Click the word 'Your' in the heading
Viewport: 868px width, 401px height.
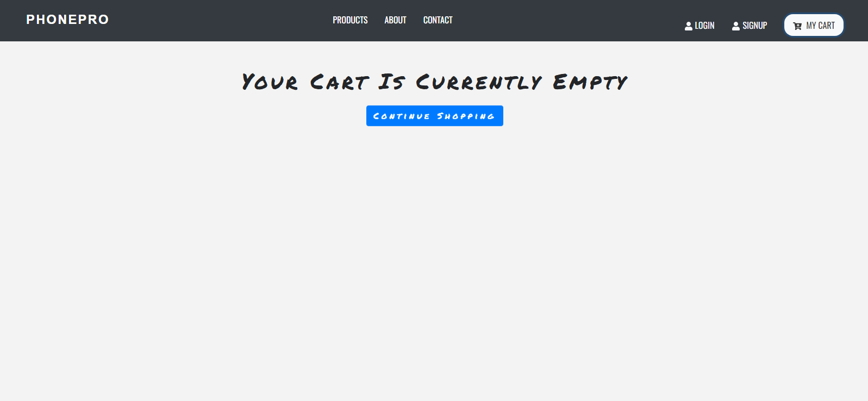coord(270,82)
